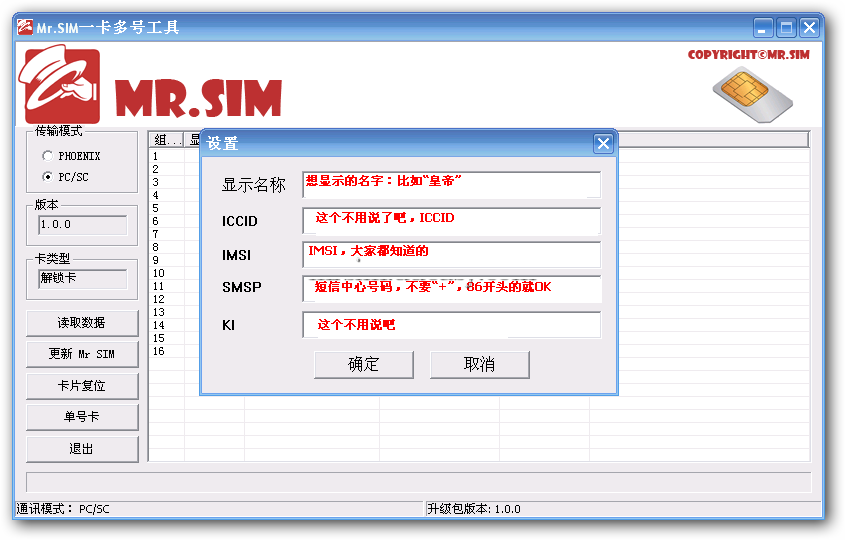845x540 pixels.
Task: Click the Mr.SIM red hat logo
Action: point(59,84)
